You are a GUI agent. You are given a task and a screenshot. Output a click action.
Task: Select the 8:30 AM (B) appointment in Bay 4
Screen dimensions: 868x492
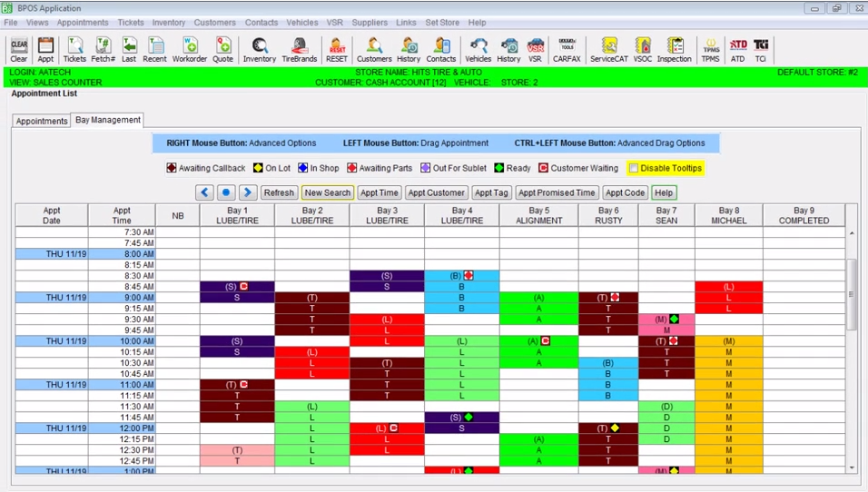pyautogui.click(x=461, y=276)
